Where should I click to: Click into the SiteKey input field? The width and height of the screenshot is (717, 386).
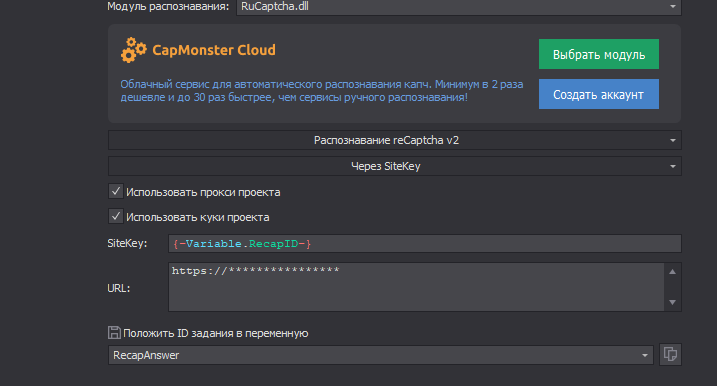point(425,243)
